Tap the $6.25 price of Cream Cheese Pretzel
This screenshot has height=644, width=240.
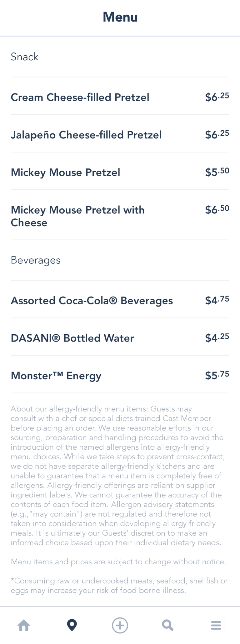[x=217, y=97]
